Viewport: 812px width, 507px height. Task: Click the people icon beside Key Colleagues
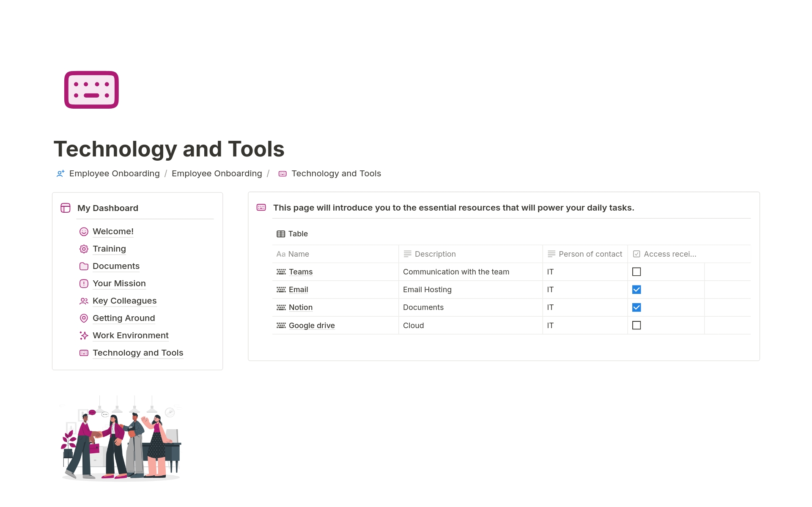click(84, 301)
